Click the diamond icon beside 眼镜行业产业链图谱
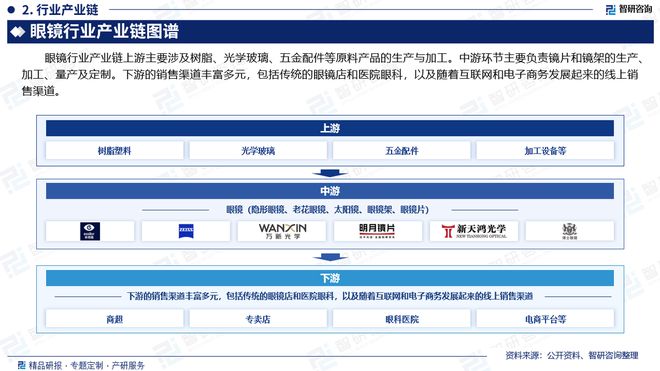This screenshot has width=660, height=371. coord(18,32)
